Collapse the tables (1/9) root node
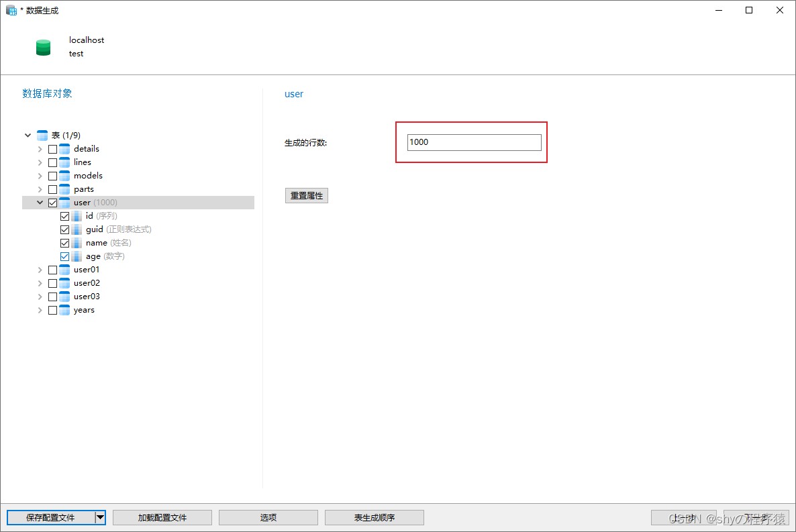Image resolution: width=796 pixels, height=532 pixels. point(28,135)
